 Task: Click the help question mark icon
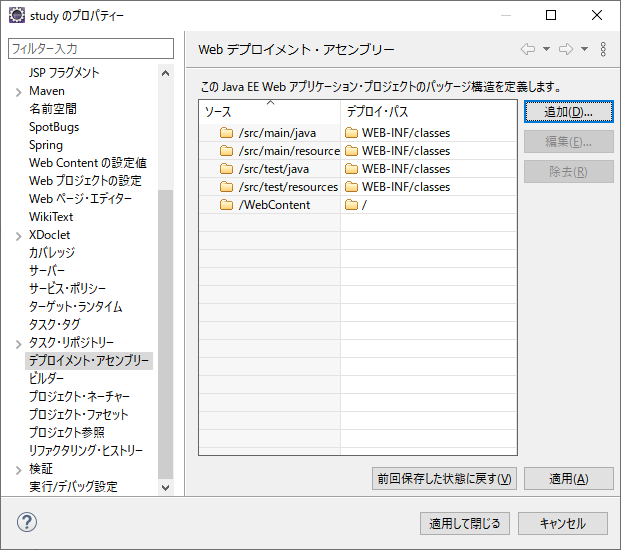click(x=27, y=522)
